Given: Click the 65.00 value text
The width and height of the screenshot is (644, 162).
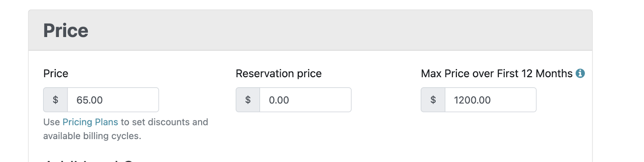Looking at the screenshot, I should [89, 100].
